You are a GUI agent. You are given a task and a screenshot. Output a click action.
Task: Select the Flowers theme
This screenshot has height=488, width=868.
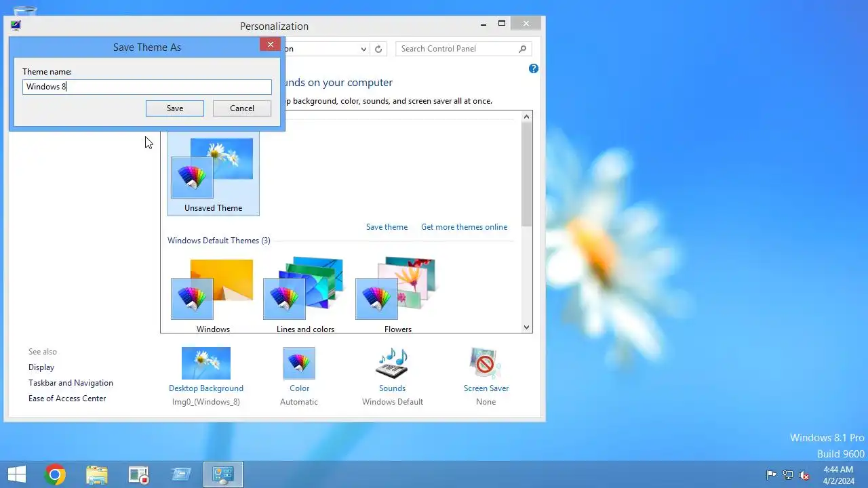(397, 295)
